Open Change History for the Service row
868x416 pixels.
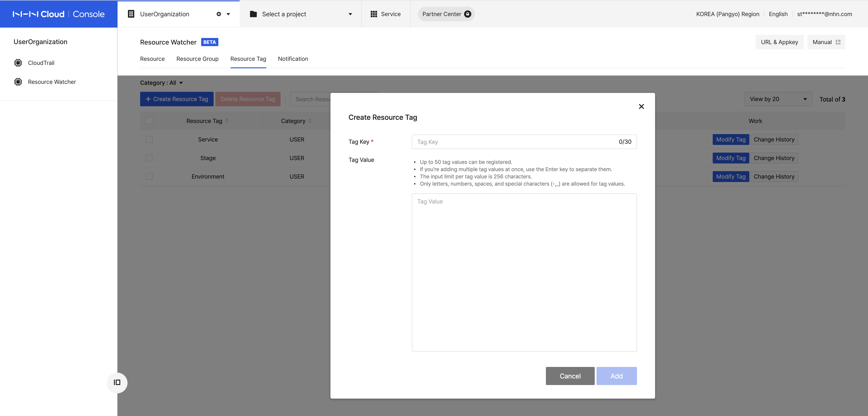[774, 139]
